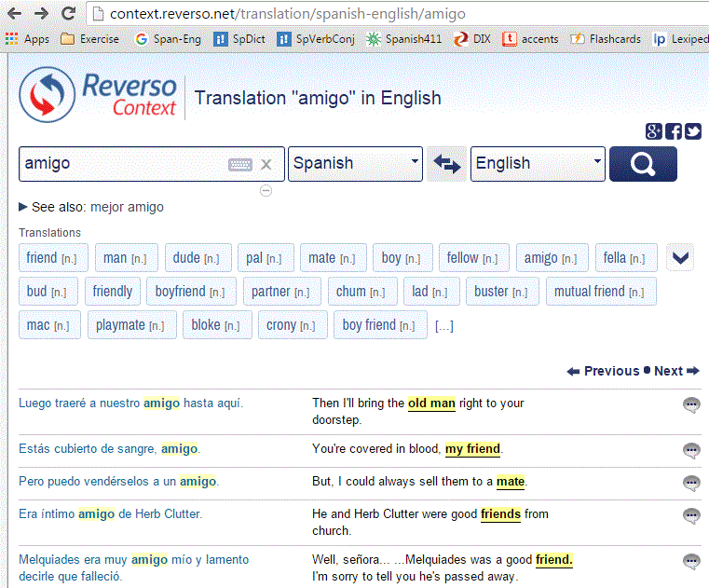Share on Google Plus icon
The height and width of the screenshot is (588, 709).
click(x=653, y=131)
